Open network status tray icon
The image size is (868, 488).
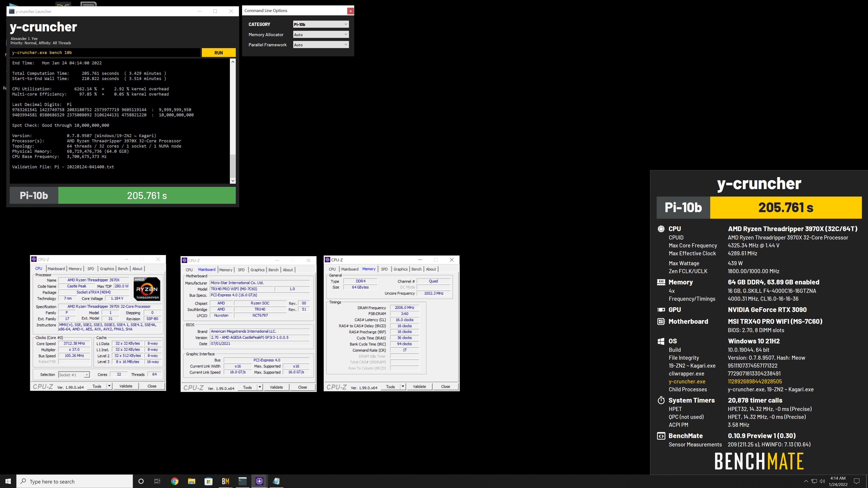(x=814, y=481)
